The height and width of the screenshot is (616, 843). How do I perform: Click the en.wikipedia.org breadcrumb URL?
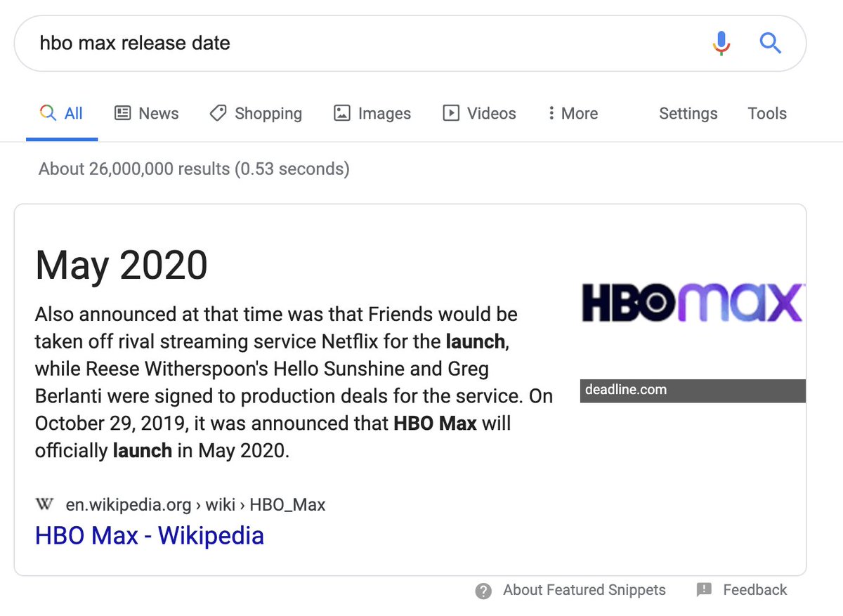[x=195, y=504]
